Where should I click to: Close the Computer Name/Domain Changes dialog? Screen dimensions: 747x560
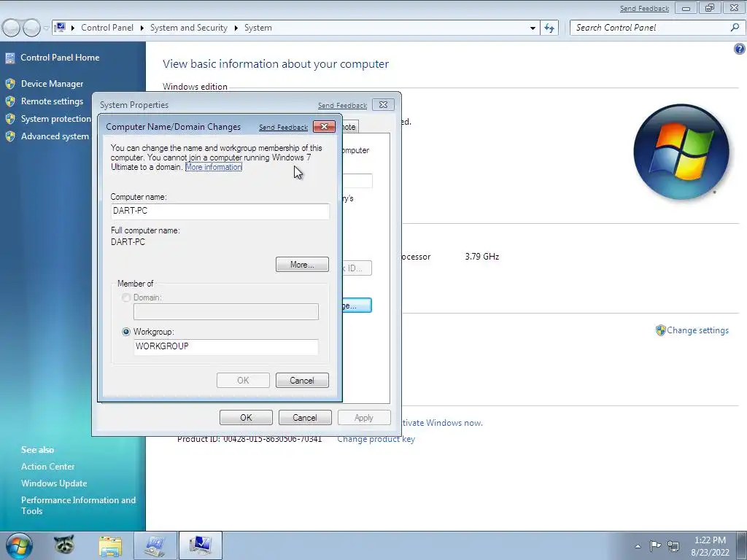click(x=324, y=127)
